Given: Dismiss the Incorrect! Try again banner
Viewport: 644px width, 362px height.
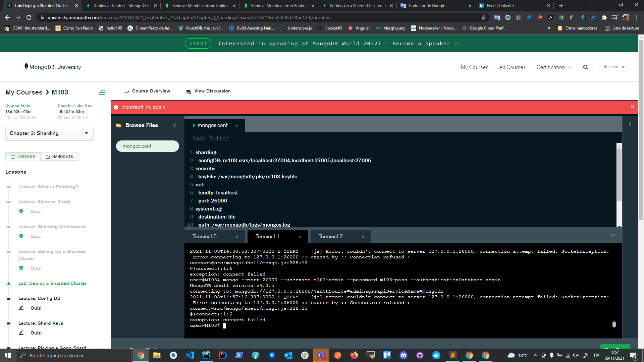Looking at the screenshot, I should pos(632,107).
